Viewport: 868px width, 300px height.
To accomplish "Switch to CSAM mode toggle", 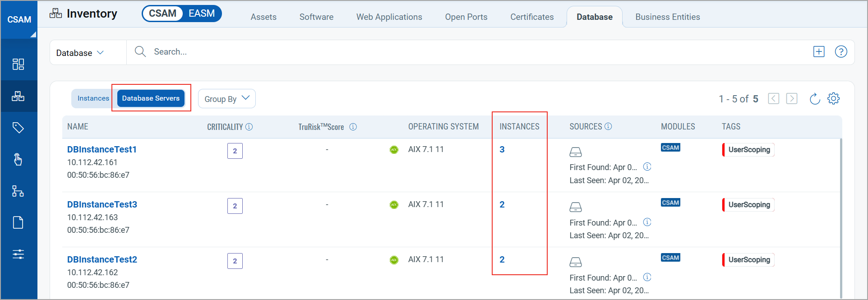I will tap(163, 14).
